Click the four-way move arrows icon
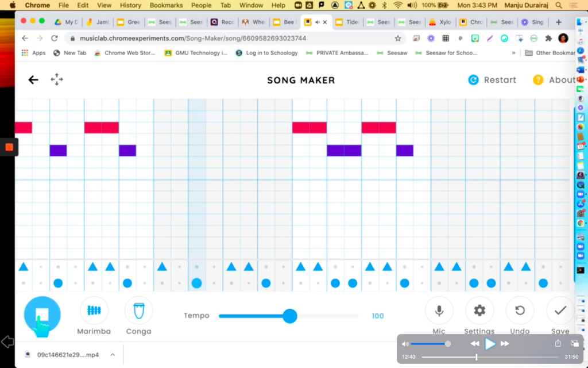Image resolution: width=588 pixels, height=368 pixels. pos(57,80)
